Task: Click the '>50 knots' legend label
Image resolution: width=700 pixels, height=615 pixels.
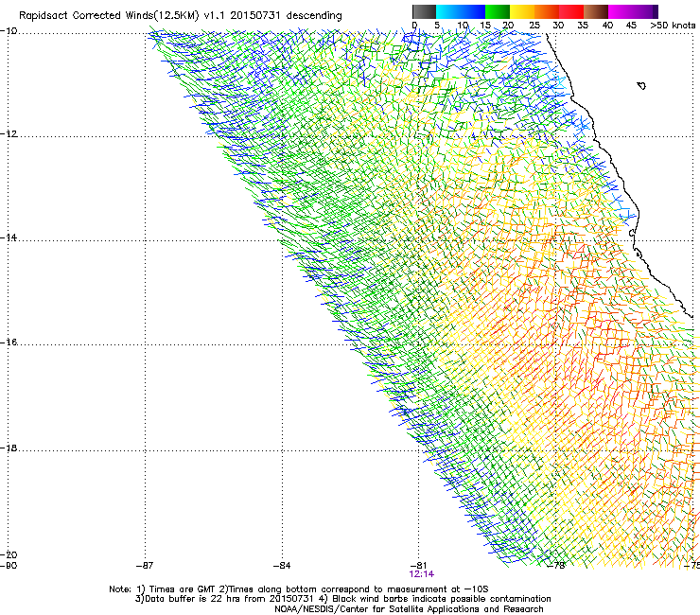Action: click(x=673, y=26)
